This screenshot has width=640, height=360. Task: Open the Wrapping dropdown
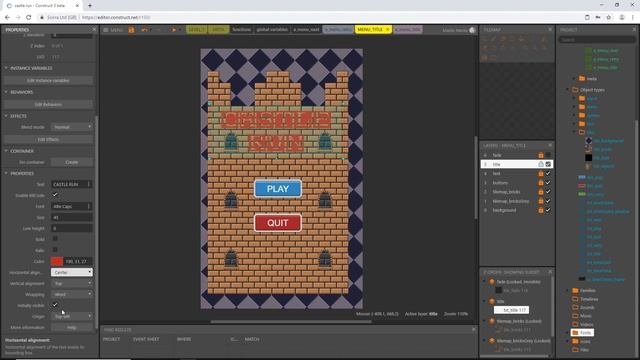[x=72, y=294]
